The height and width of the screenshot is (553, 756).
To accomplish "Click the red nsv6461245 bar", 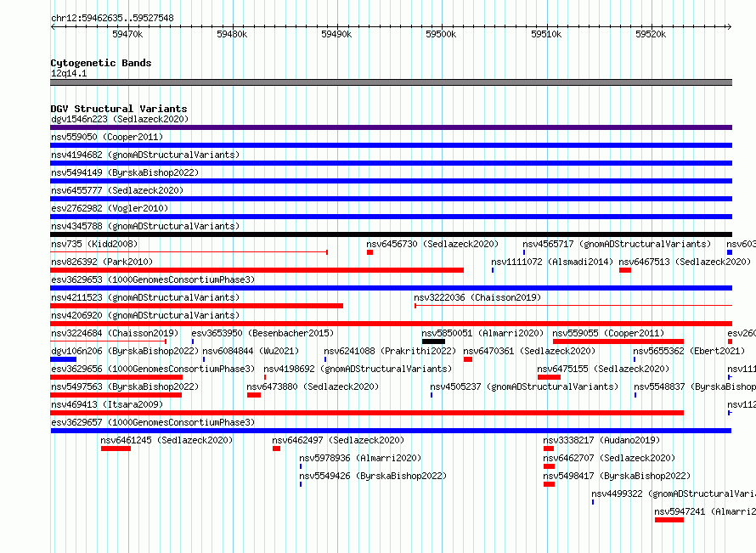I will point(116,449).
